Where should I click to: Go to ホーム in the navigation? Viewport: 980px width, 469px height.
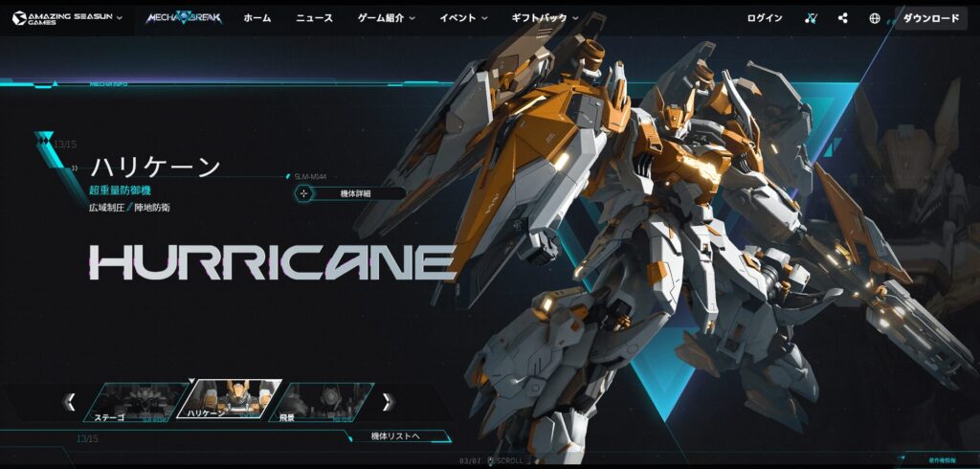pos(257,18)
